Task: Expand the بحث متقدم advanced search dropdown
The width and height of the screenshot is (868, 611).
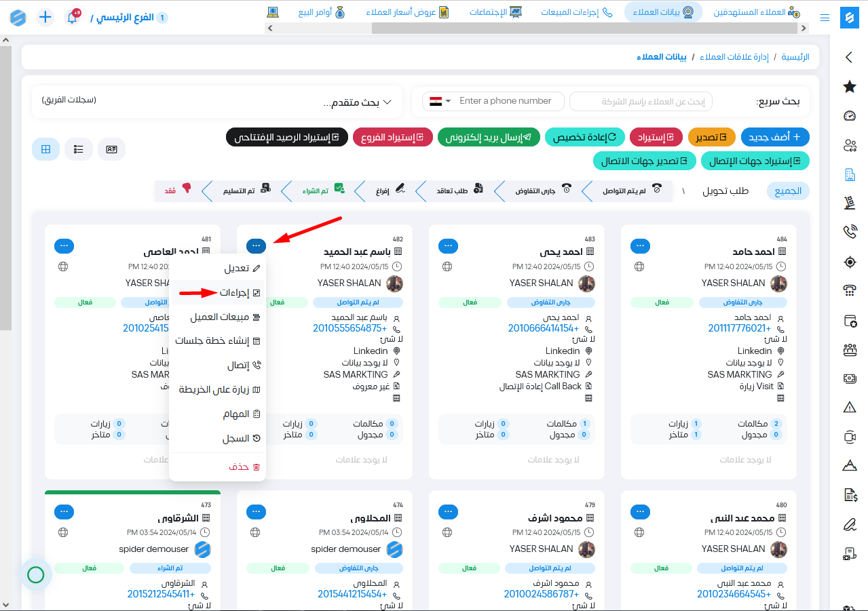Action: (x=358, y=102)
